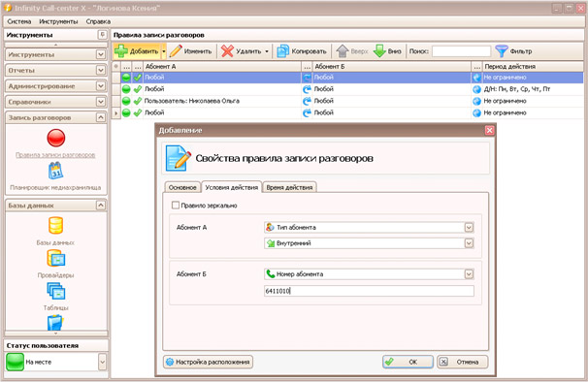Image resolution: width=588 pixels, height=382 pixels.
Task: Click direction arrow icon in Николаева Ольга row
Action: (x=308, y=101)
